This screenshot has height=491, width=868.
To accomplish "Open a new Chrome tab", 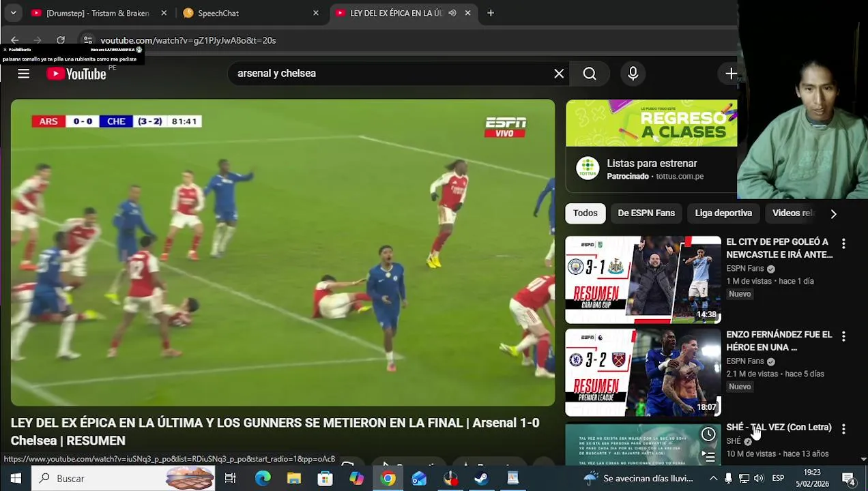I will point(491,13).
